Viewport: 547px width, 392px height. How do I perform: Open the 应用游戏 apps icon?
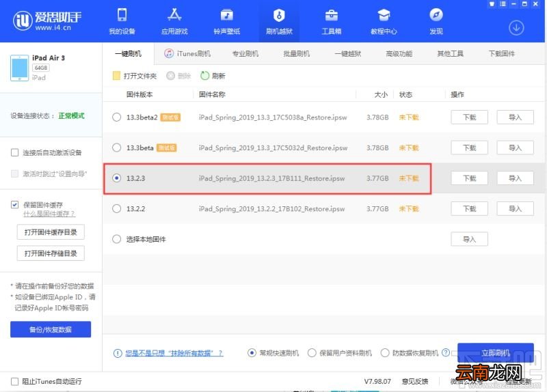click(x=174, y=15)
